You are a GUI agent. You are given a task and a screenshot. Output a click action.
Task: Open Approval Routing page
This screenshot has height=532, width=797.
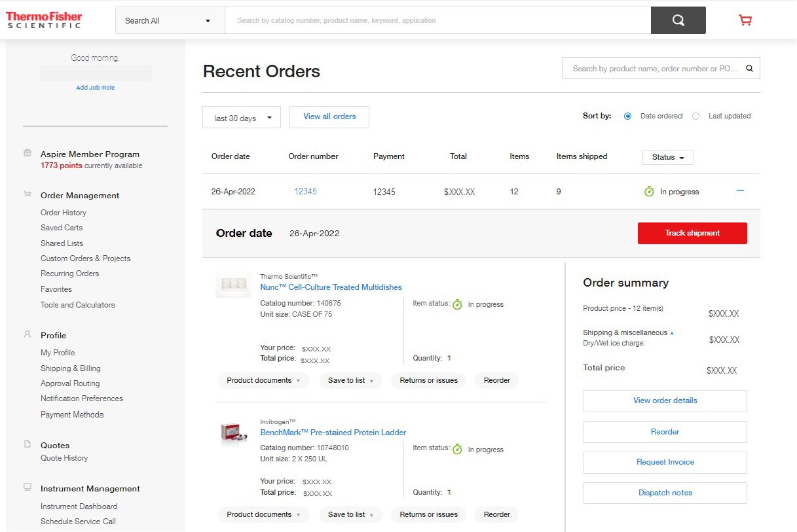point(70,383)
